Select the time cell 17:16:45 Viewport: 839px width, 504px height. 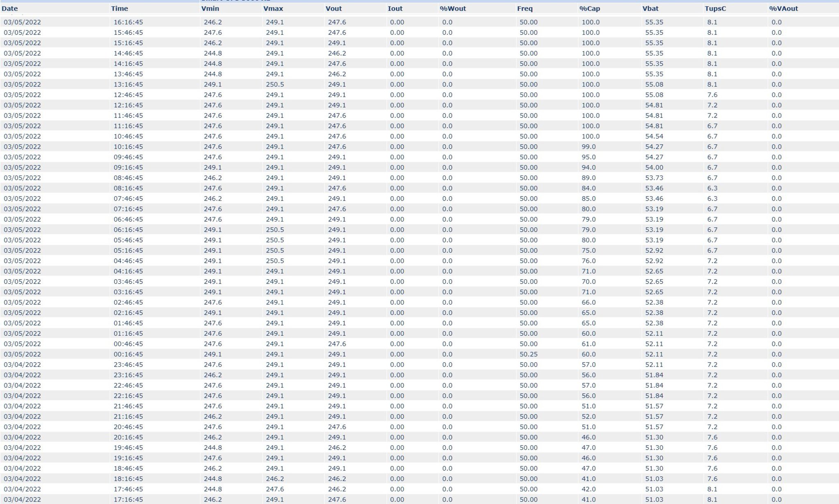pos(129,499)
